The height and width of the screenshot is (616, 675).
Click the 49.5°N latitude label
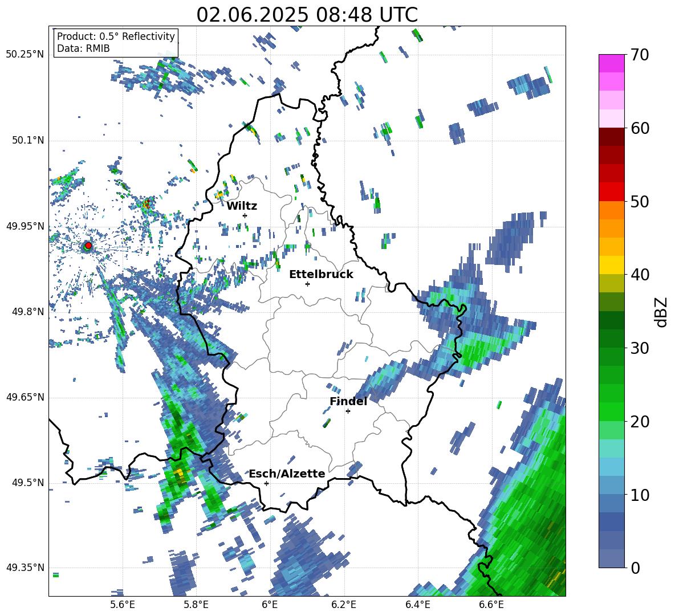click(x=27, y=483)
